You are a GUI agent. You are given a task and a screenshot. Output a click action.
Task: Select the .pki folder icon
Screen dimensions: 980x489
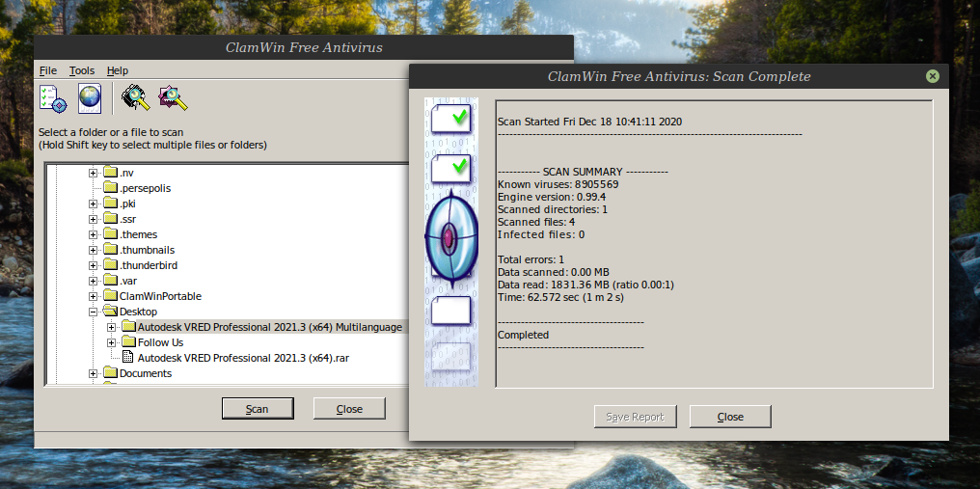pos(111,204)
